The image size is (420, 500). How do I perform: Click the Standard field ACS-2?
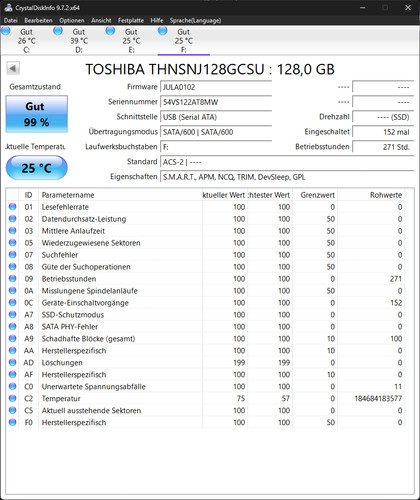(287, 162)
